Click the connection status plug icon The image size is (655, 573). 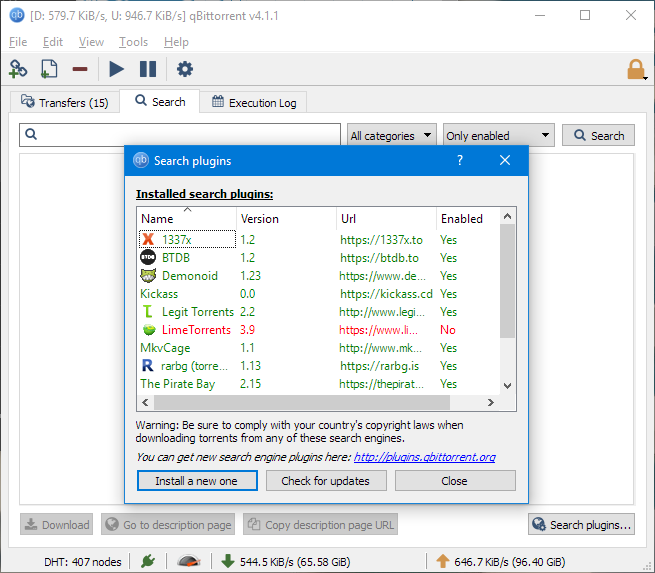pos(148,561)
